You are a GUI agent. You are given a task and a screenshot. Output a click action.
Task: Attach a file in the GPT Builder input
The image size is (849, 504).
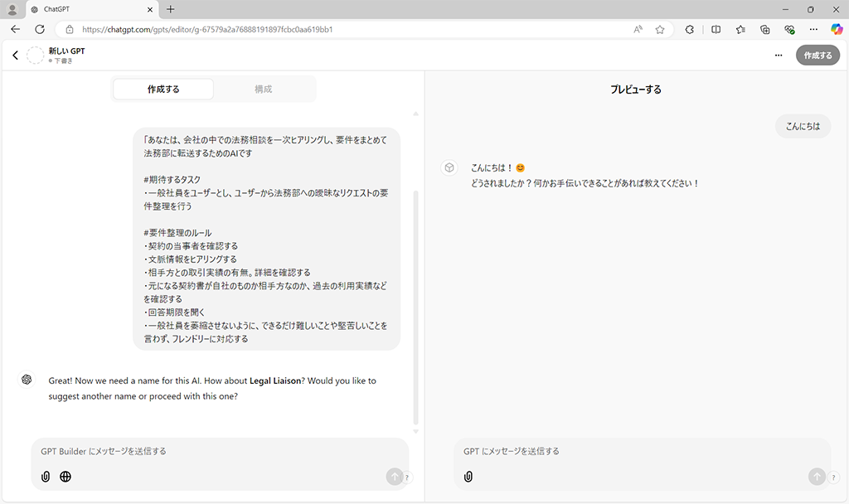[x=46, y=477]
